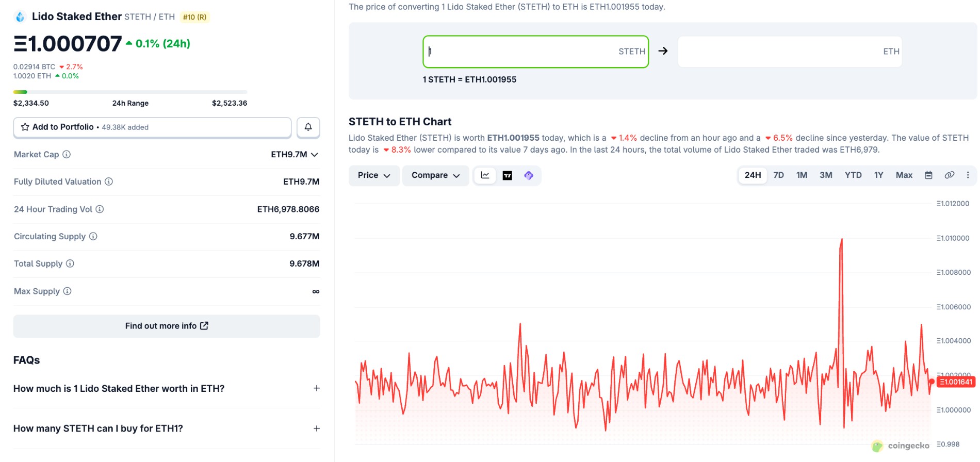
Task: Select the 1M time range tab
Action: coord(802,175)
